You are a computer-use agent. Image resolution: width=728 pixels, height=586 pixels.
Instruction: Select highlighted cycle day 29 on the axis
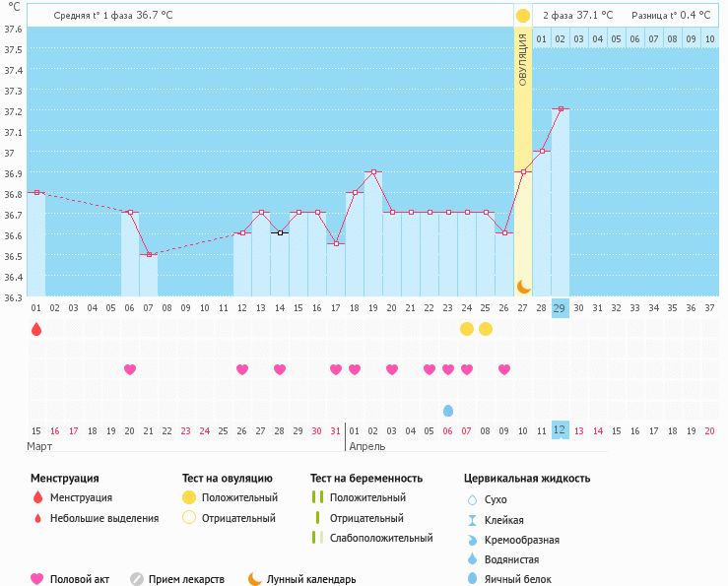tap(560, 307)
